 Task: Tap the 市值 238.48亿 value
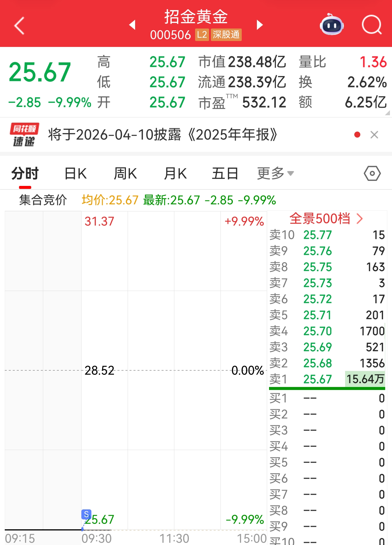point(257,62)
